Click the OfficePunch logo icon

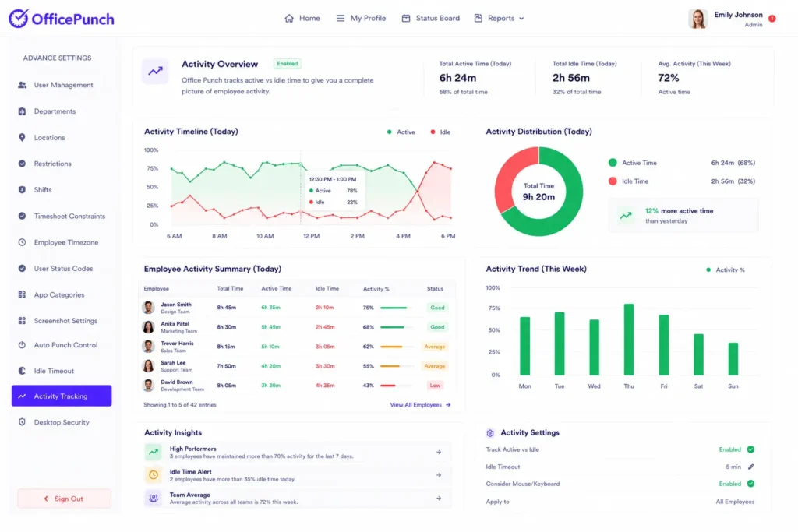point(19,19)
